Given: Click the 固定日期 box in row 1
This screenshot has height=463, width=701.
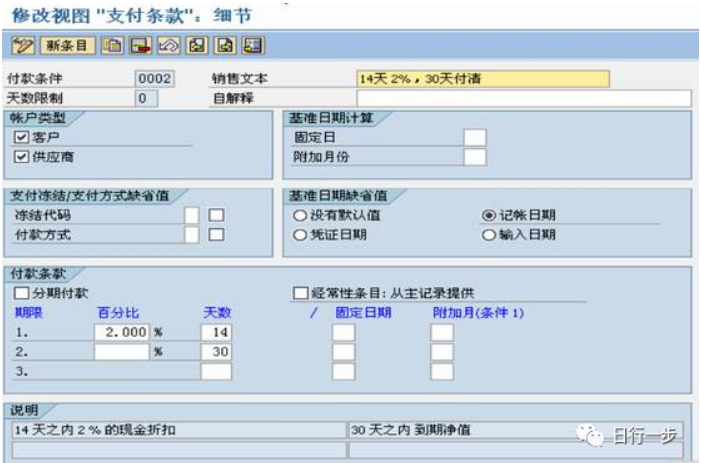Looking at the screenshot, I should point(343,333).
